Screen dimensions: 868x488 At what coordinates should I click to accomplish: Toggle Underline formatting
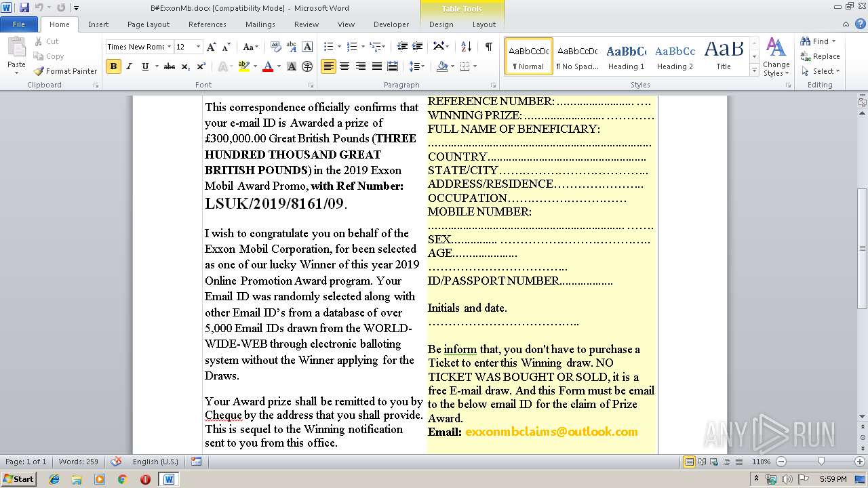(x=145, y=66)
